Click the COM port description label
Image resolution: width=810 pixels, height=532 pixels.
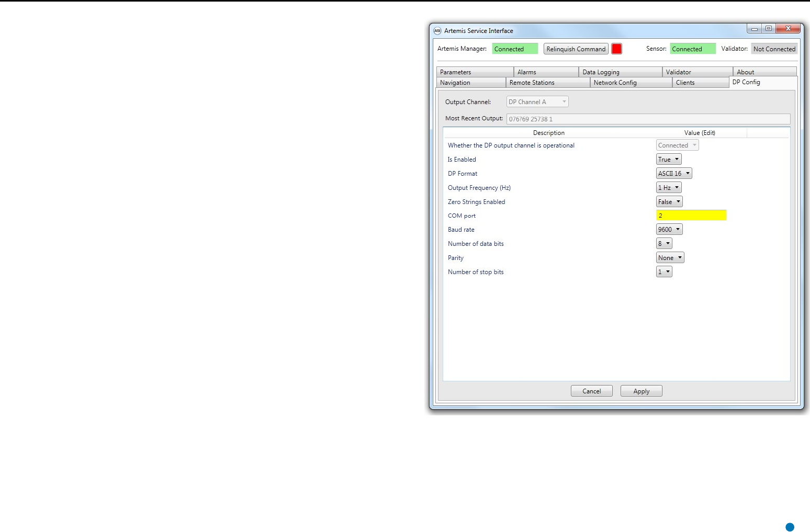(x=462, y=216)
